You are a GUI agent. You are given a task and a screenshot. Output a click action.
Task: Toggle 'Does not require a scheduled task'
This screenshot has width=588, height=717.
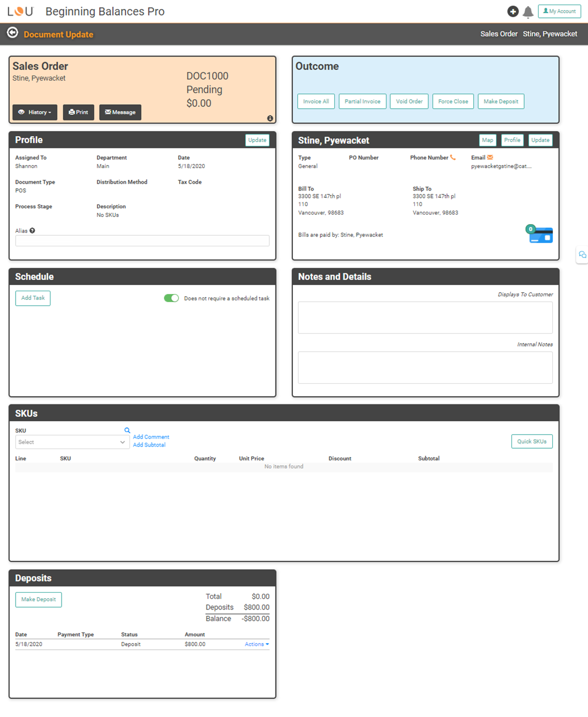[x=171, y=298]
